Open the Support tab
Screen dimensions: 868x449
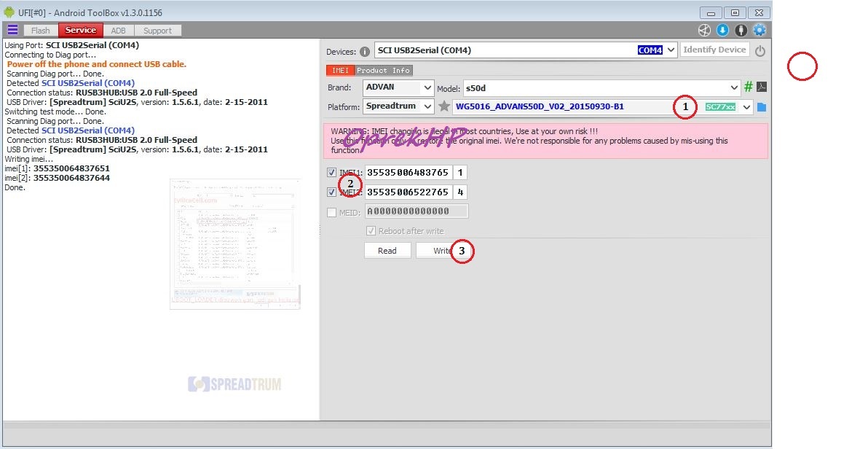pos(158,31)
